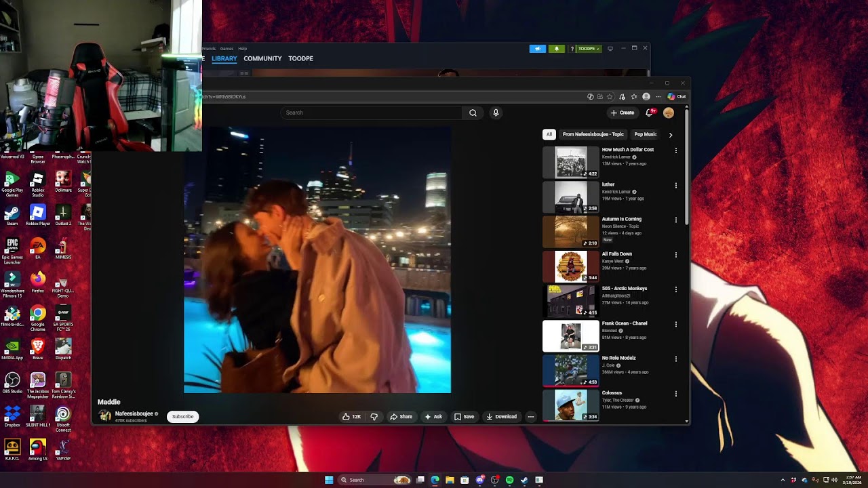
Task: Open Edge settings and more menu
Action: pos(658,96)
